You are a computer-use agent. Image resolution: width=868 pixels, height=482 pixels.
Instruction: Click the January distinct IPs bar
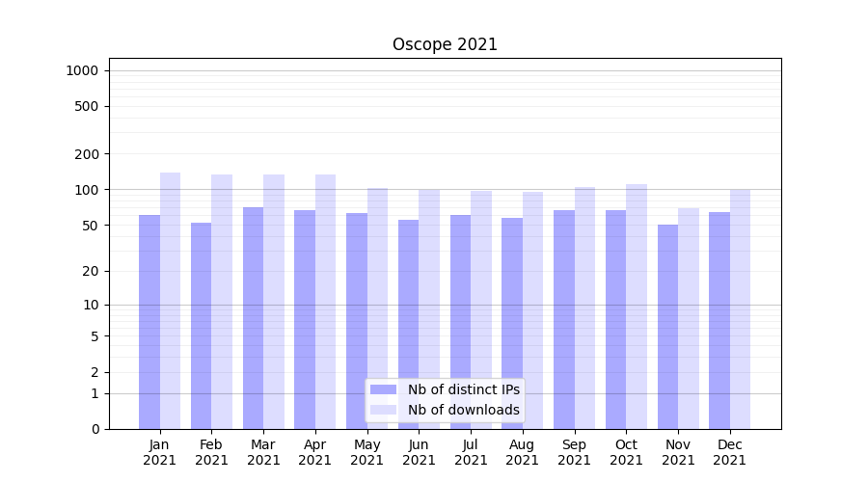pyautogui.click(x=149, y=321)
